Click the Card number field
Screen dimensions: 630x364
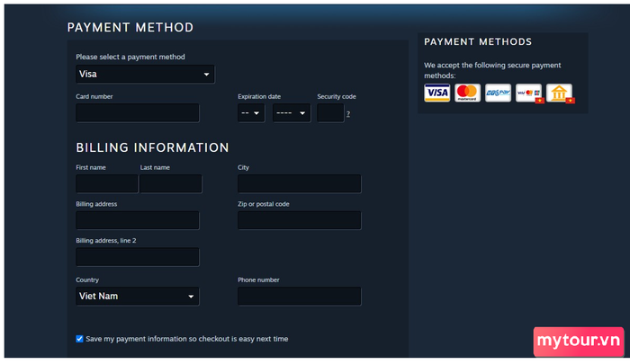[138, 112]
